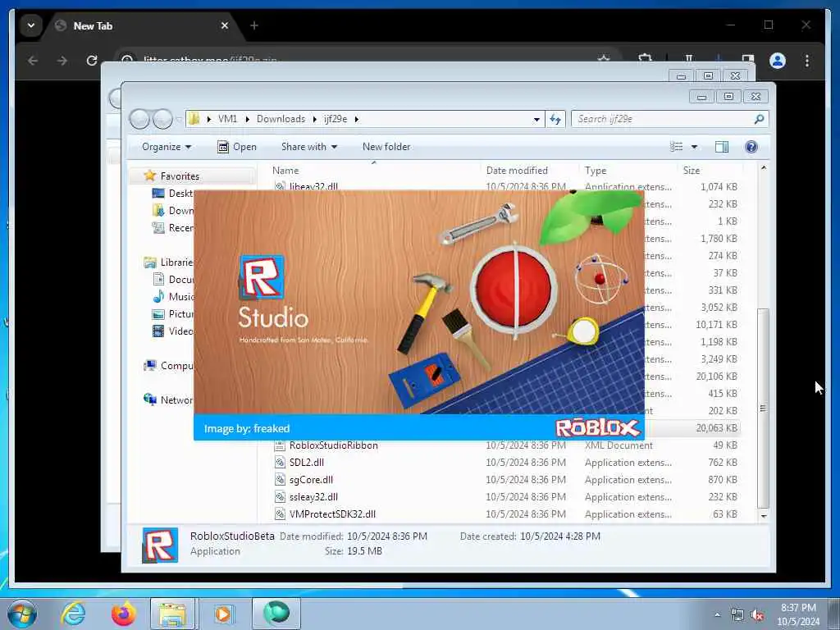Click the muted volume tray icon
This screenshot has width=840, height=630.
point(757,615)
